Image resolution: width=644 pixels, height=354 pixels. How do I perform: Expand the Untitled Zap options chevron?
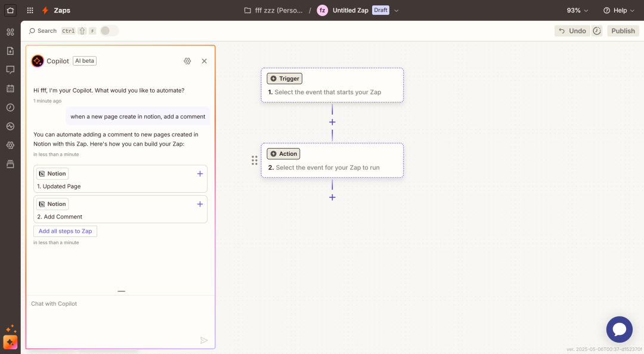coord(397,10)
